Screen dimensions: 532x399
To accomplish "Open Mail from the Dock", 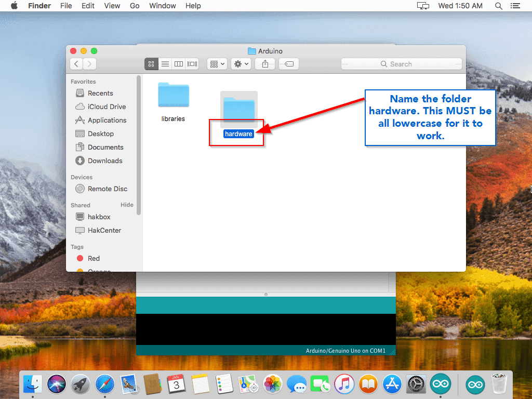I will pos(129,384).
